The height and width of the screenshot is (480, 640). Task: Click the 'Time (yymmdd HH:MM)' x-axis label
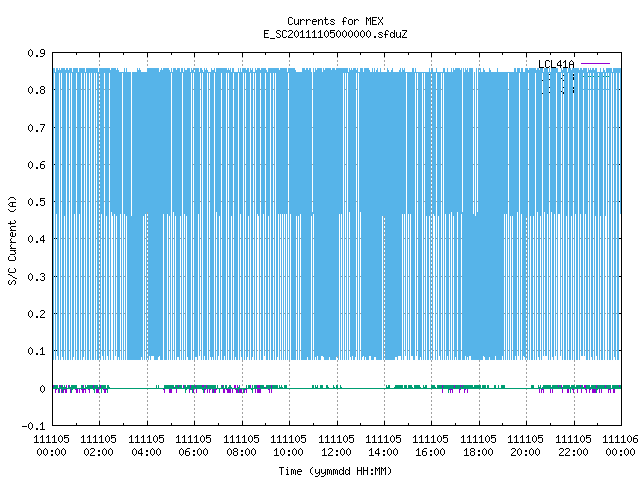pyautogui.click(x=335, y=471)
